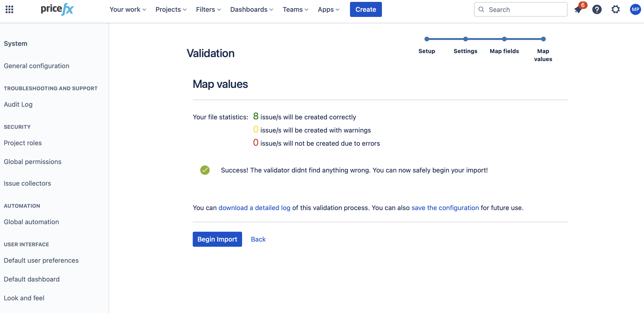644x313 pixels.
Task: Click the Begin Import button
Action: [x=217, y=239]
